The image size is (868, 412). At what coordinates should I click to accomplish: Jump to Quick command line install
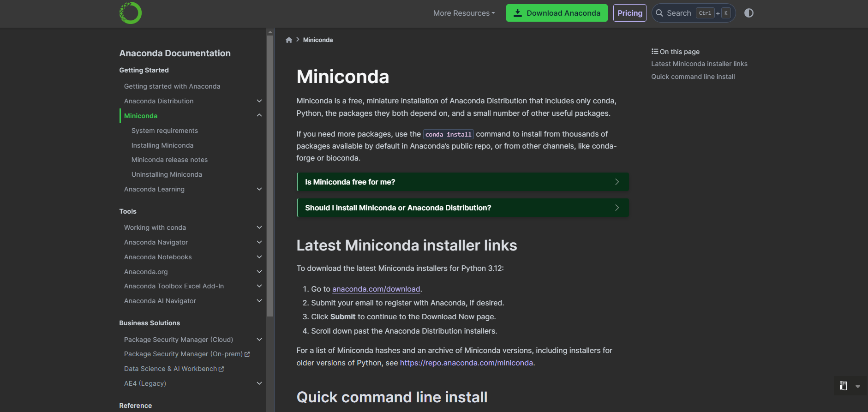point(693,77)
